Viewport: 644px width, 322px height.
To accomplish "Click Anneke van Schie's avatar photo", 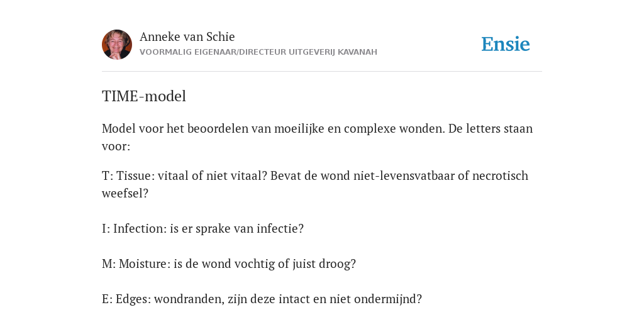I will [x=117, y=45].
